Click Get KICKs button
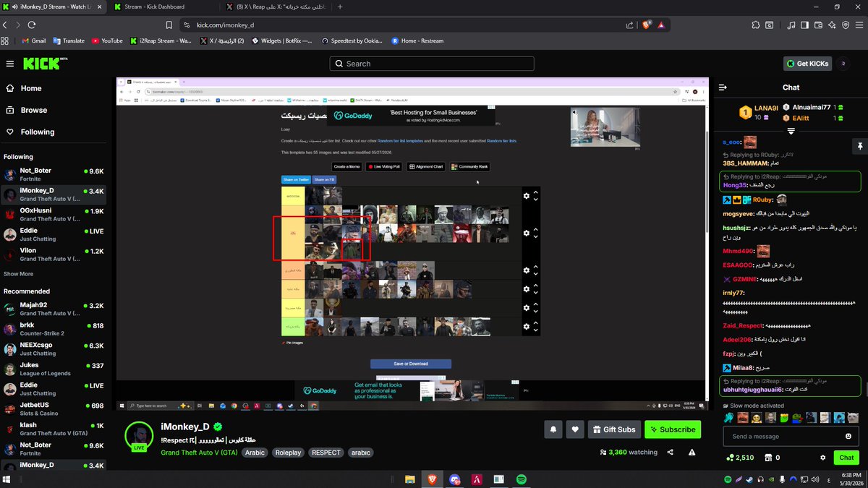 pos(808,64)
